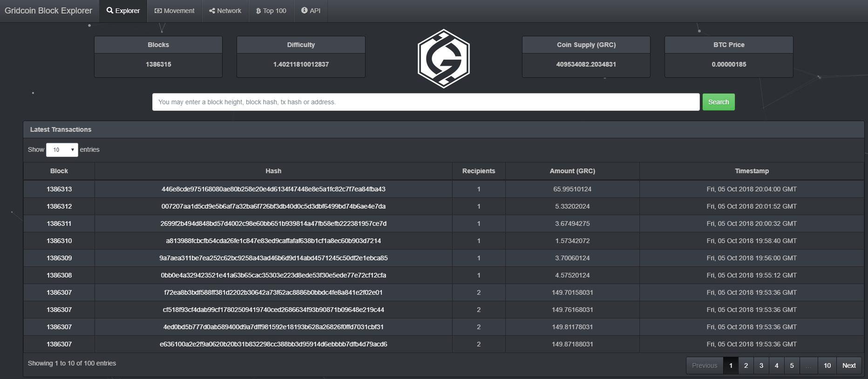Click timestamp 19:58:40 GMT
The width and height of the screenshot is (868, 379).
click(752, 241)
